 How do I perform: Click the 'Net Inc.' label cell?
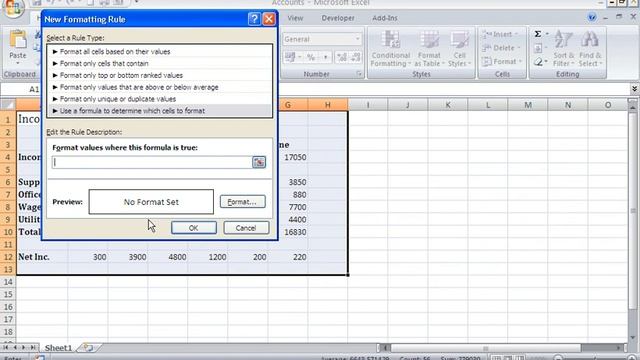click(42, 257)
